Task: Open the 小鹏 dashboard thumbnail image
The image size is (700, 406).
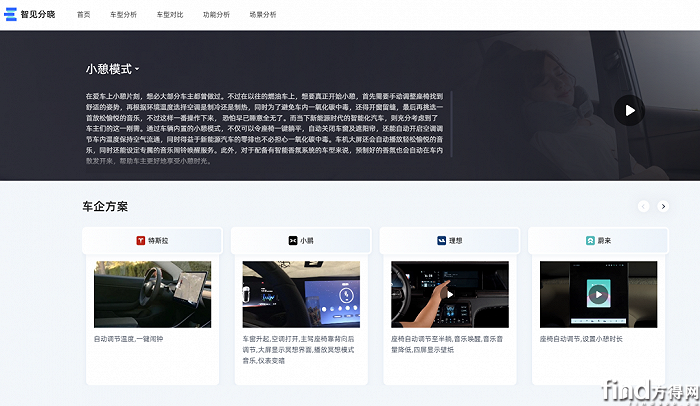Action: click(x=301, y=294)
